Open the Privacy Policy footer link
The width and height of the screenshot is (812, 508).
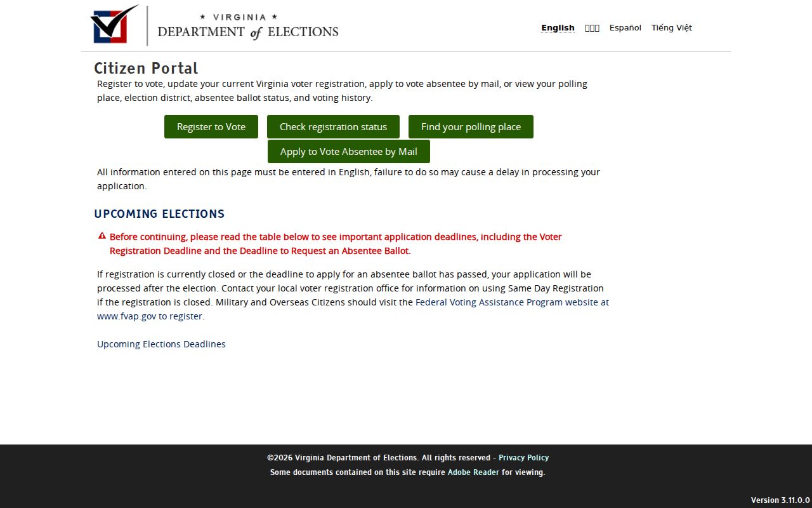[523, 457]
